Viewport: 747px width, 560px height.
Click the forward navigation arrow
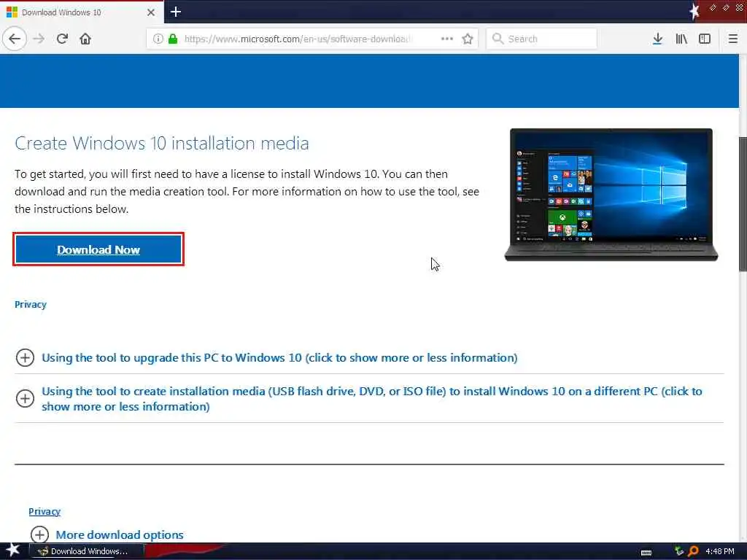click(39, 39)
